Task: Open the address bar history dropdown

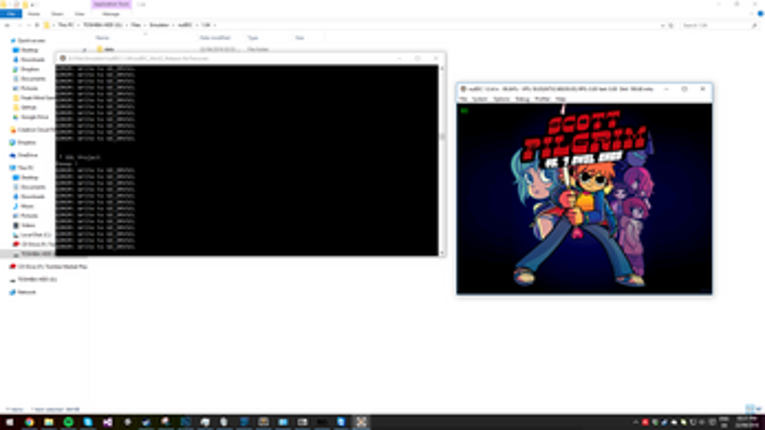Action: click(663, 25)
